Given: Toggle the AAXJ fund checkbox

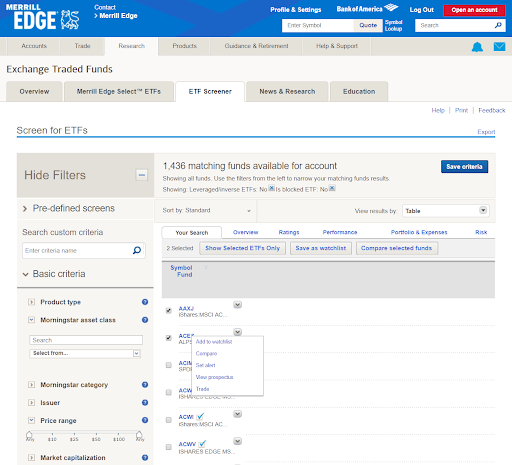Looking at the screenshot, I should (x=169, y=311).
